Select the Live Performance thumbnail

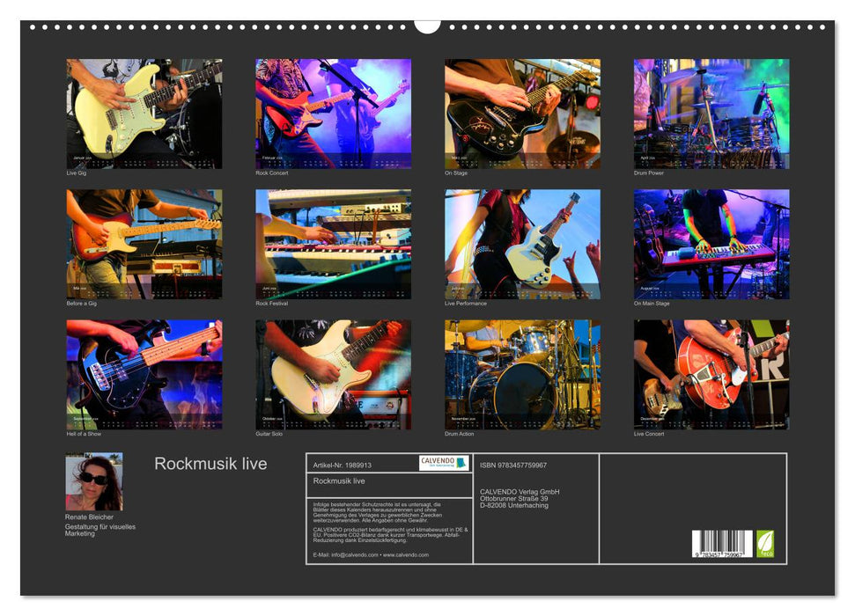click(522, 244)
